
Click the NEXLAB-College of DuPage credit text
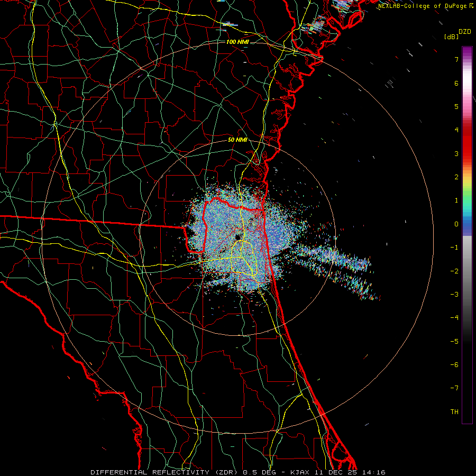pos(422,6)
